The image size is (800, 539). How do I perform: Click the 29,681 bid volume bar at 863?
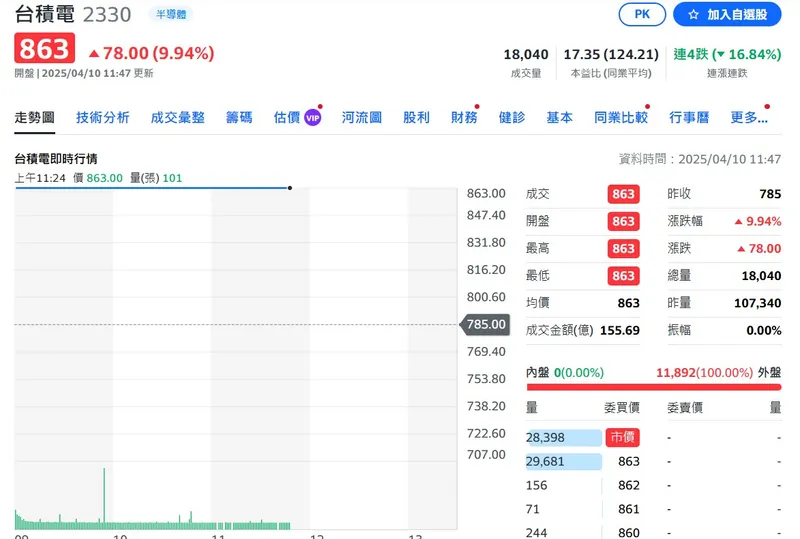pos(564,461)
